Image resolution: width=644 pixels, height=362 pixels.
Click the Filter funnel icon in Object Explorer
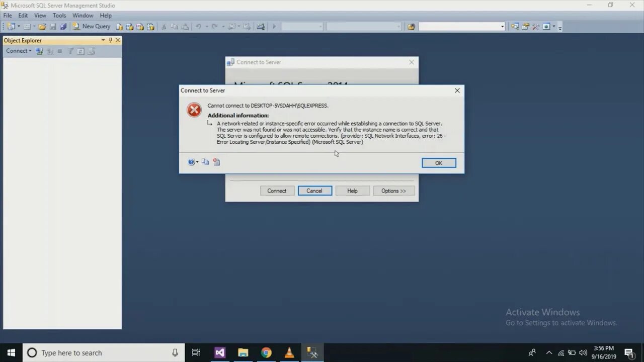click(x=70, y=51)
